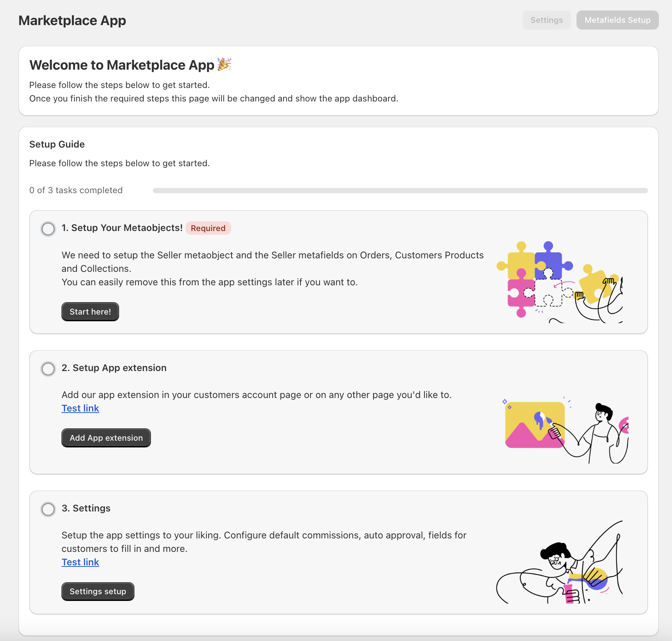Click the party popper emoji in welcome heading

[x=224, y=64]
